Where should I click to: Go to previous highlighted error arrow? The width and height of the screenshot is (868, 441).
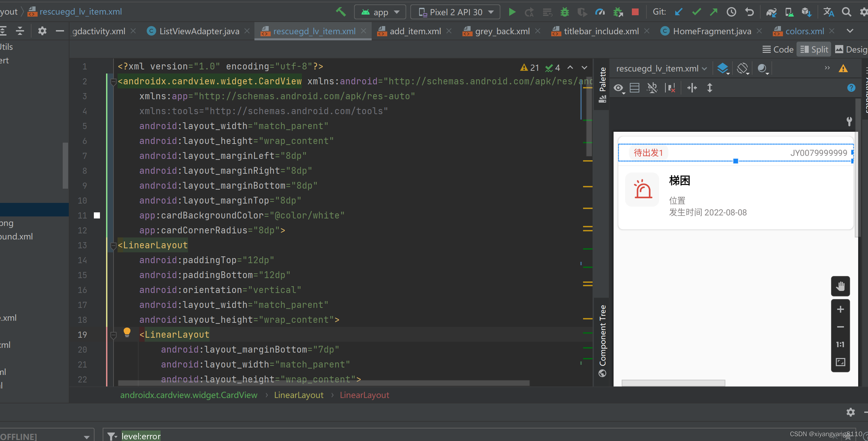click(570, 67)
